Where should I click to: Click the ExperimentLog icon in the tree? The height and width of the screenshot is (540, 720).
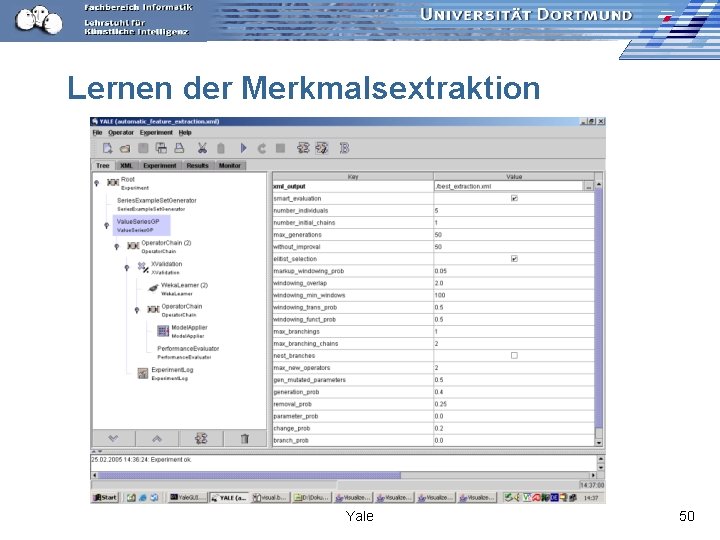click(143, 373)
